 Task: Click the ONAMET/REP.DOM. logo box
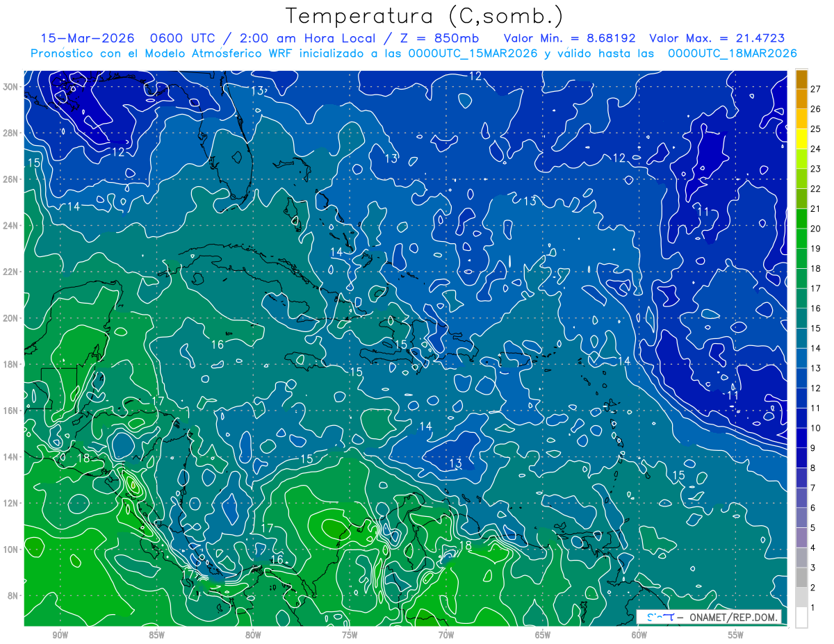click(708, 617)
